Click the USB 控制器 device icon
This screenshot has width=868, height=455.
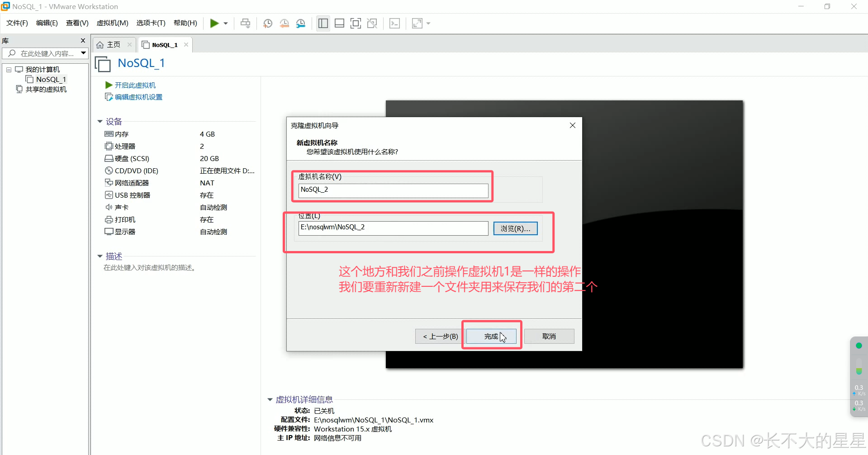coord(109,195)
